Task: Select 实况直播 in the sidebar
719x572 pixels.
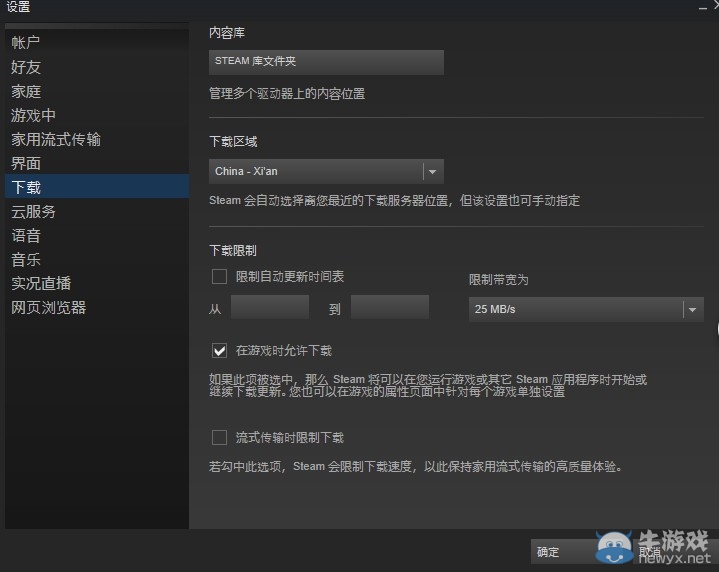Action: [x=97, y=283]
